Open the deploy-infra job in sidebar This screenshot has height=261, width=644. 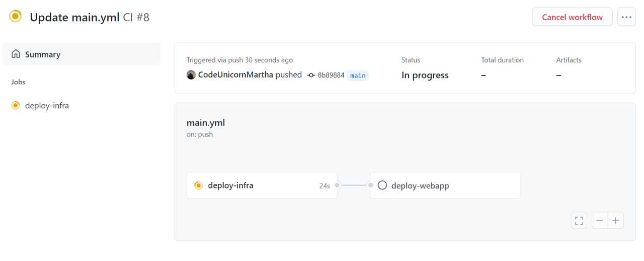47,106
